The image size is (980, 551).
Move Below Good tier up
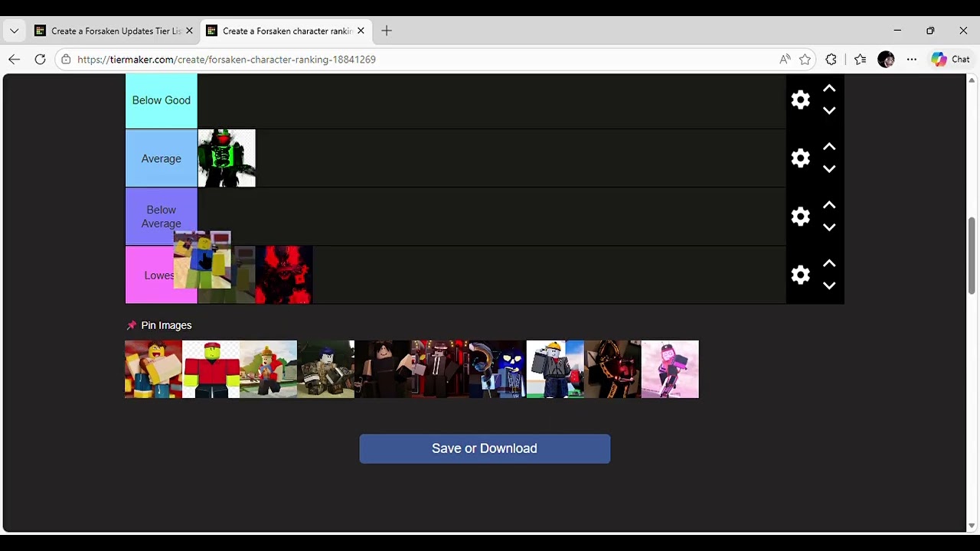(829, 89)
